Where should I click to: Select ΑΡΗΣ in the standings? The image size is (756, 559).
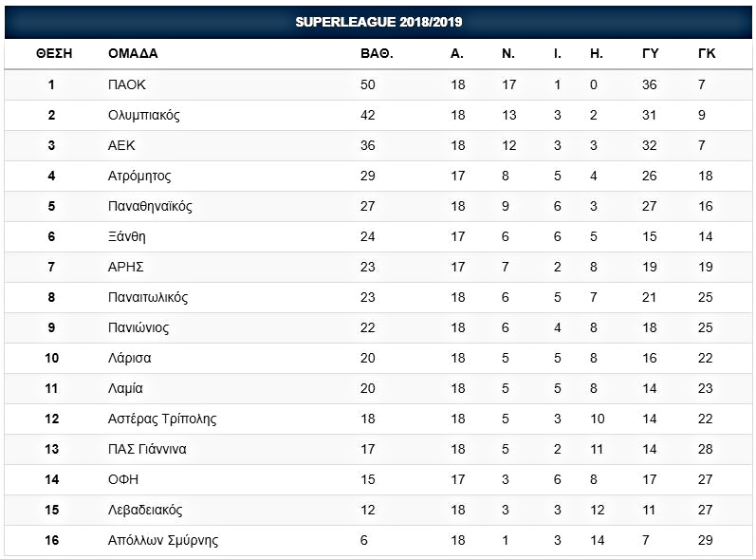126,268
